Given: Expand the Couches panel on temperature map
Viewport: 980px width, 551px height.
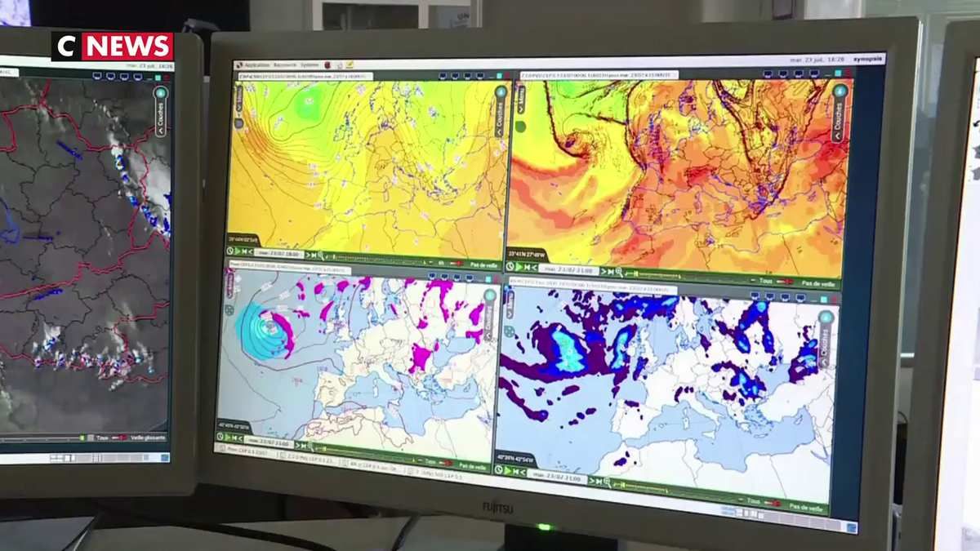Looking at the screenshot, I should click(x=838, y=121).
